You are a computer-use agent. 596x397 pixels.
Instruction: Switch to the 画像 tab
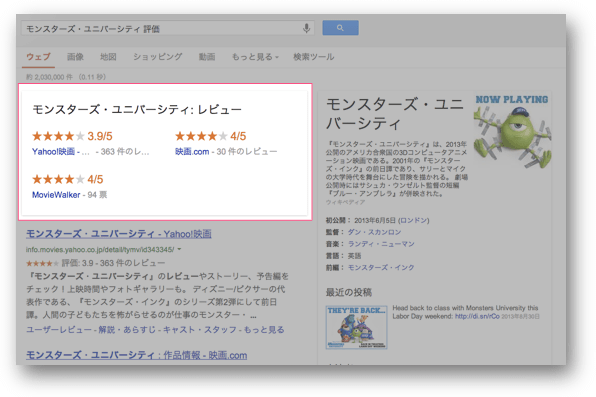coord(75,57)
